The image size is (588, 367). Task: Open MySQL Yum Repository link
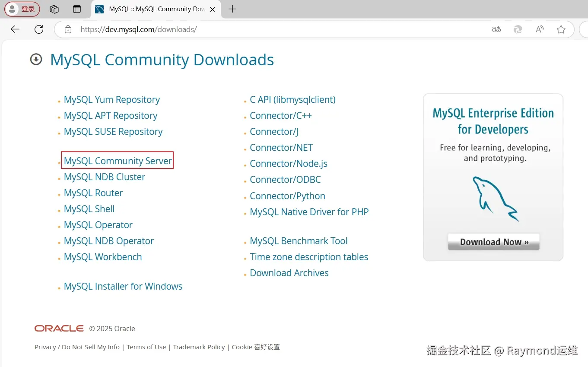click(112, 99)
